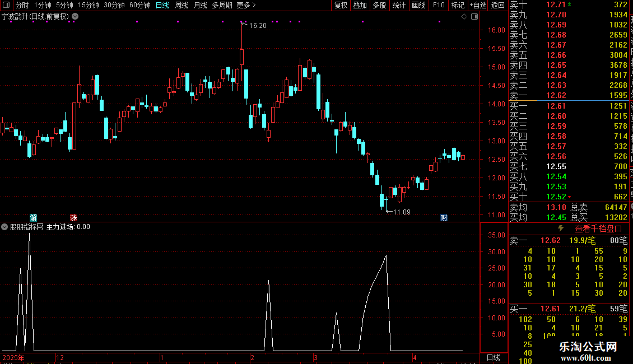Add stock with +自选 button
Viewport: 633px width, 364px height.
478,5
